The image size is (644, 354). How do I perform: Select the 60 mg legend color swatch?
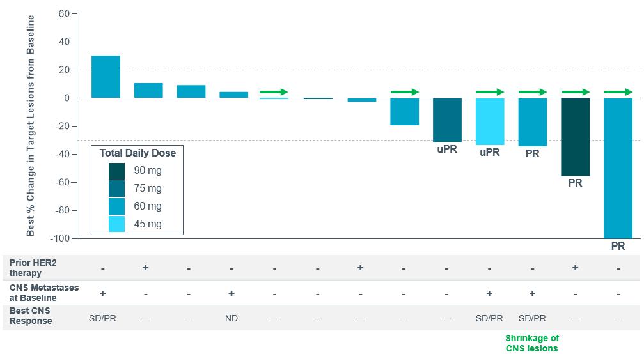pyautogui.click(x=116, y=206)
